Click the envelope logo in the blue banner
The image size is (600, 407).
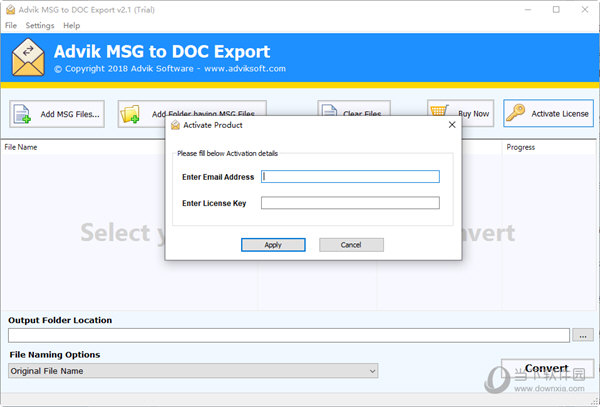(28, 57)
